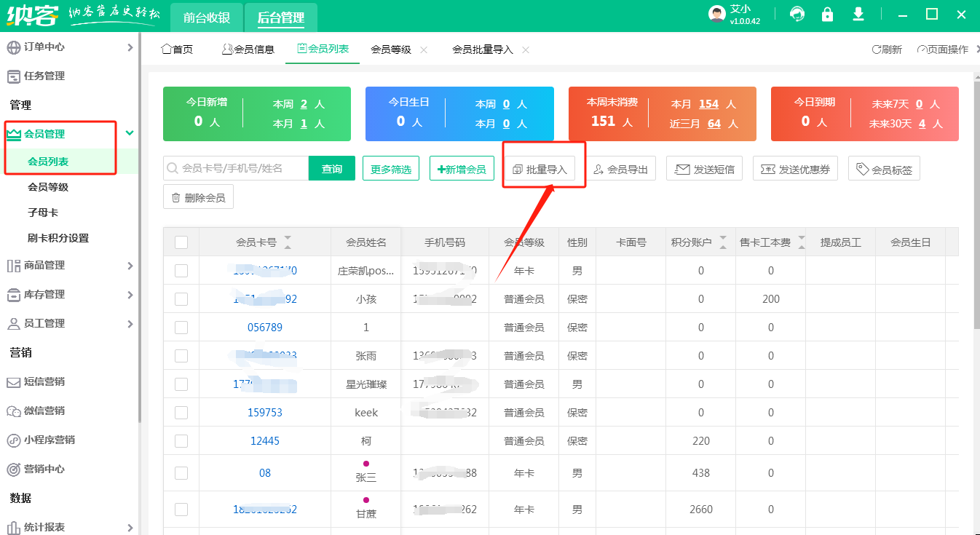Open member card link 12445

[265, 441]
